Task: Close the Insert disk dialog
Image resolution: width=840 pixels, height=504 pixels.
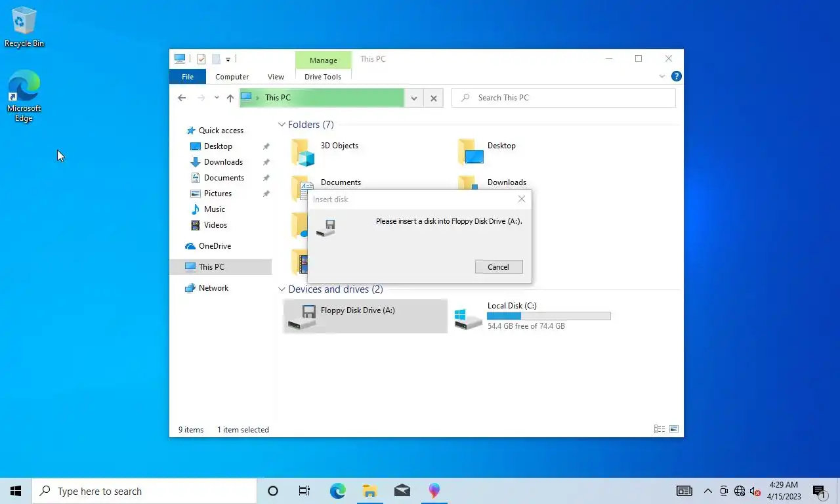Action: [522, 199]
